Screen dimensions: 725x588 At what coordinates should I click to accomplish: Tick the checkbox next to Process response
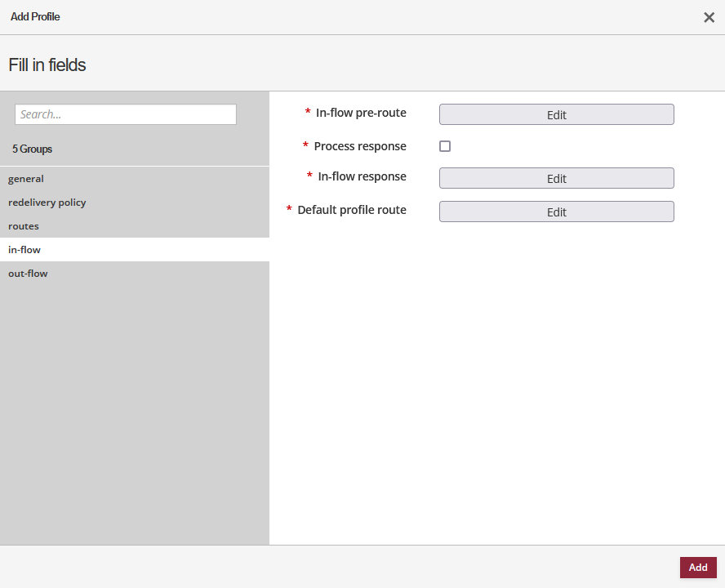click(x=445, y=145)
